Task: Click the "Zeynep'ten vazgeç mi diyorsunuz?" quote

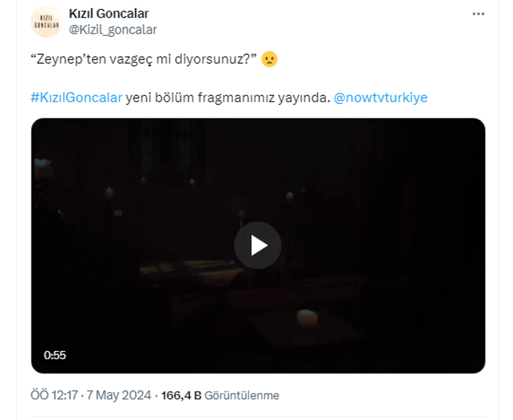Action: pyautogui.click(x=144, y=60)
